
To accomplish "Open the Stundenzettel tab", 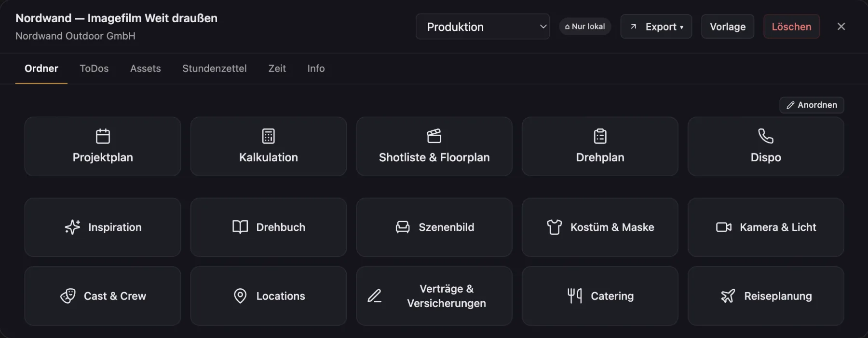I will point(215,69).
